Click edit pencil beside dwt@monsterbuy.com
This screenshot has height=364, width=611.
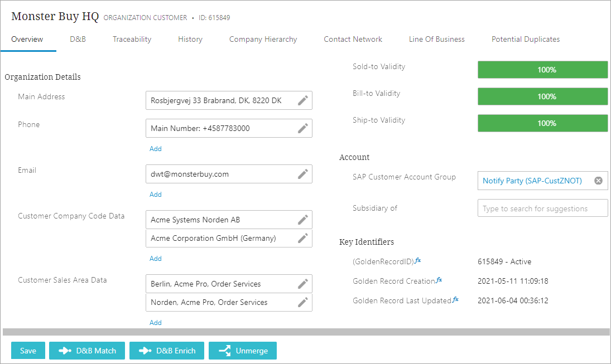click(302, 174)
